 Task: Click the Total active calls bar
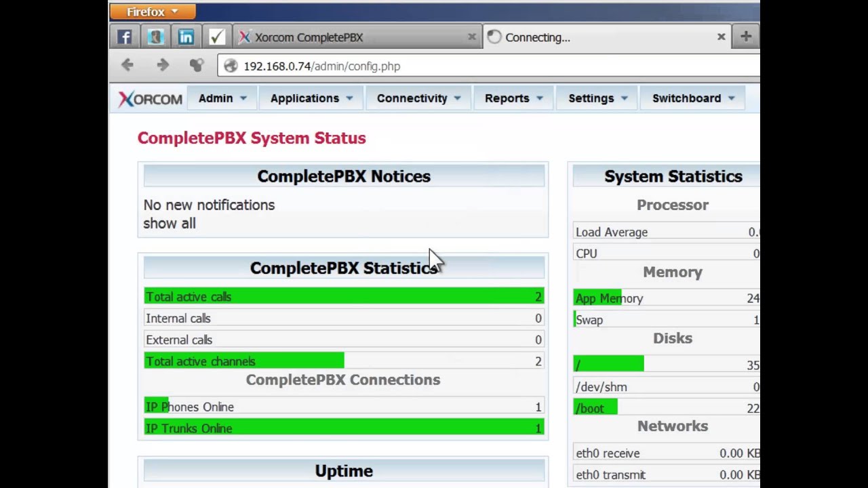tap(344, 296)
